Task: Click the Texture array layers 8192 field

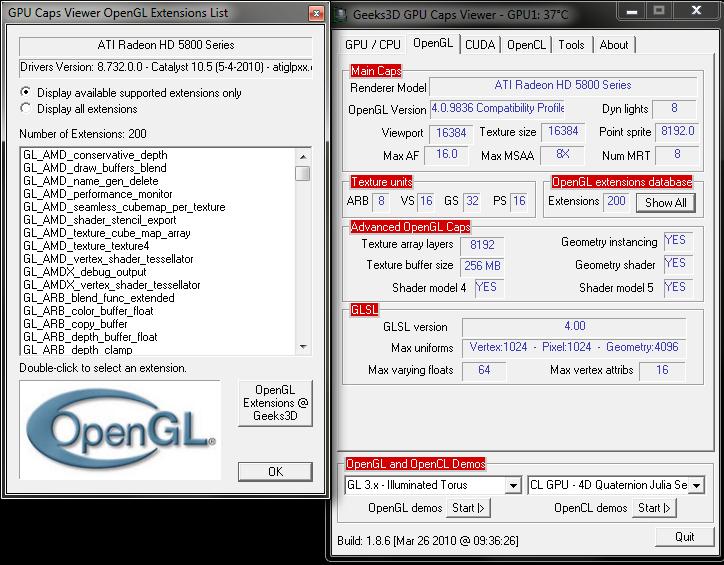Action: point(482,245)
